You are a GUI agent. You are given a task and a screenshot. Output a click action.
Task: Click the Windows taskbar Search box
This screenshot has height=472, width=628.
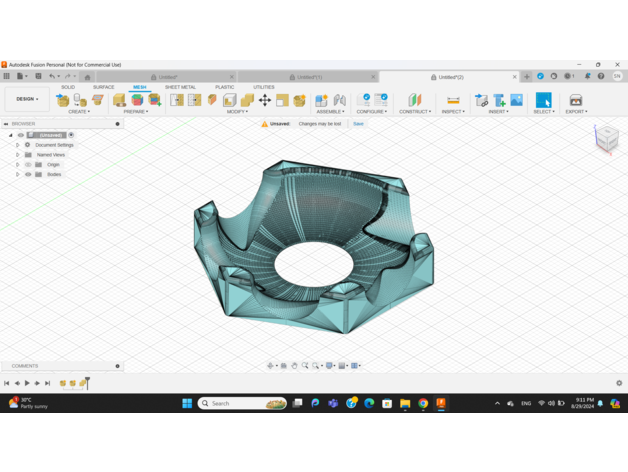pos(242,403)
